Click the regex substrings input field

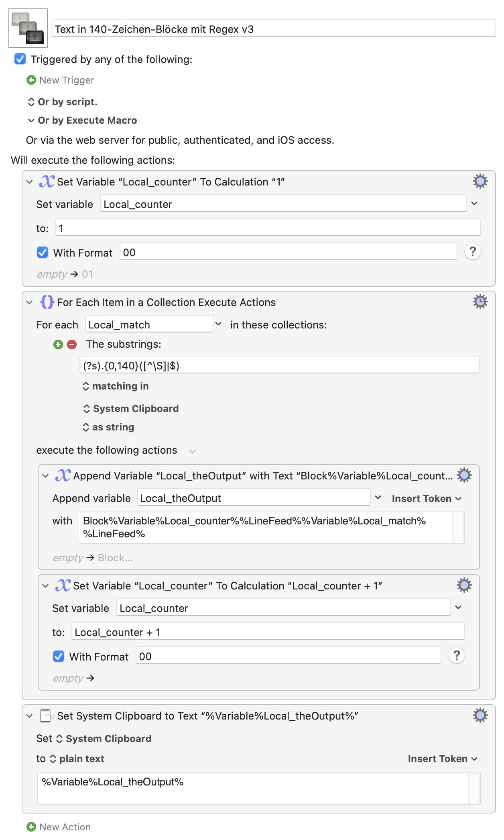click(x=279, y=365)
